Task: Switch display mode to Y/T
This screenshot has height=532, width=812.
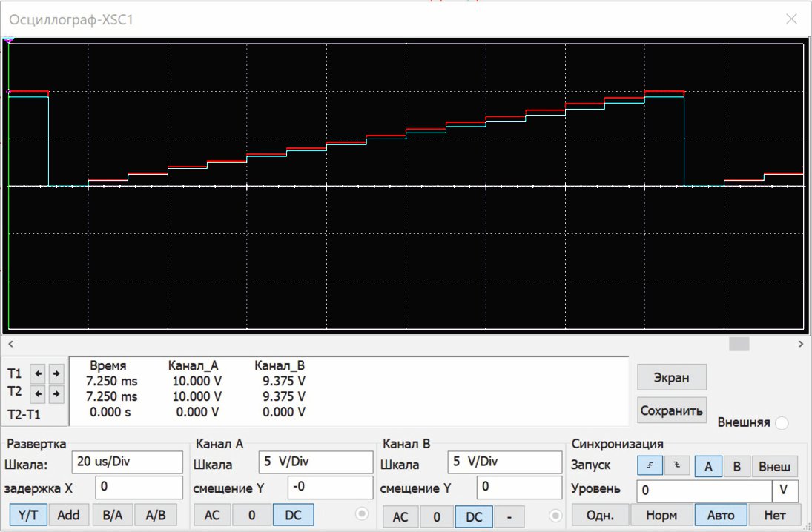Action: [28, 515]
